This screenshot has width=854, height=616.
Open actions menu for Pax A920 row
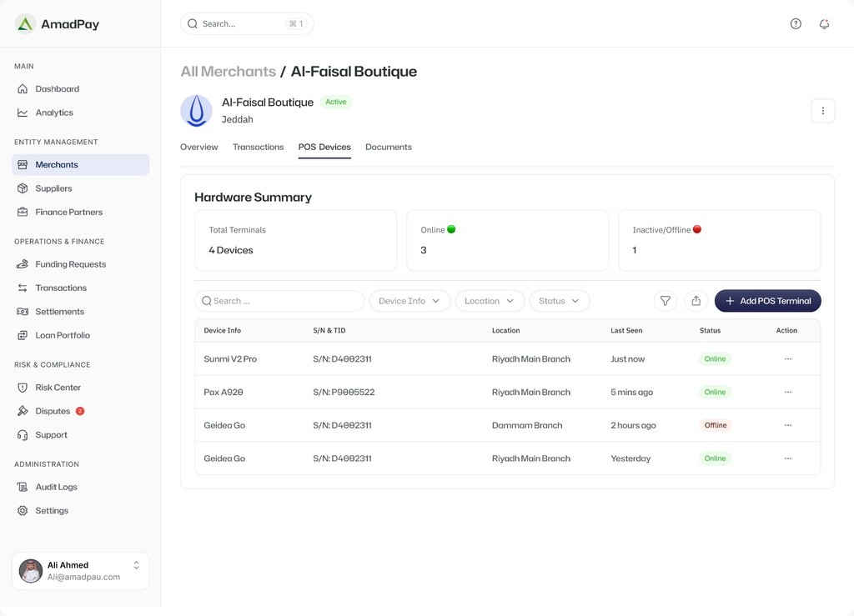click(x=787, y=393)
